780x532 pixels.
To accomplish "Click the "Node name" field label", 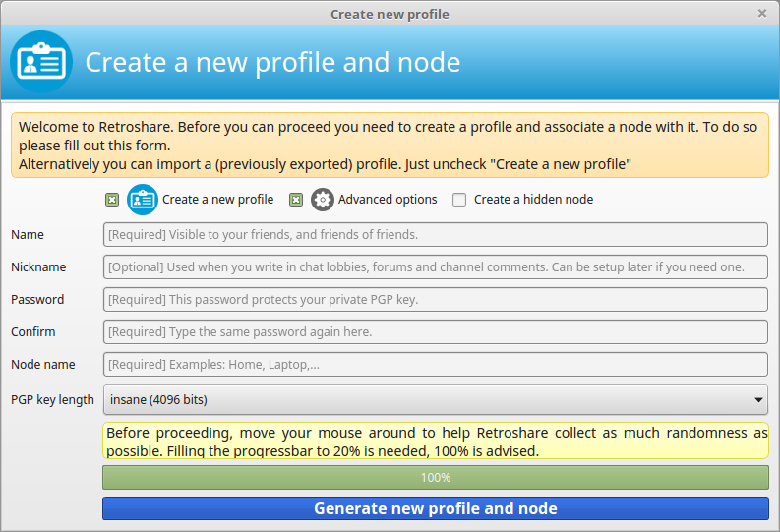I will (42, 365).
